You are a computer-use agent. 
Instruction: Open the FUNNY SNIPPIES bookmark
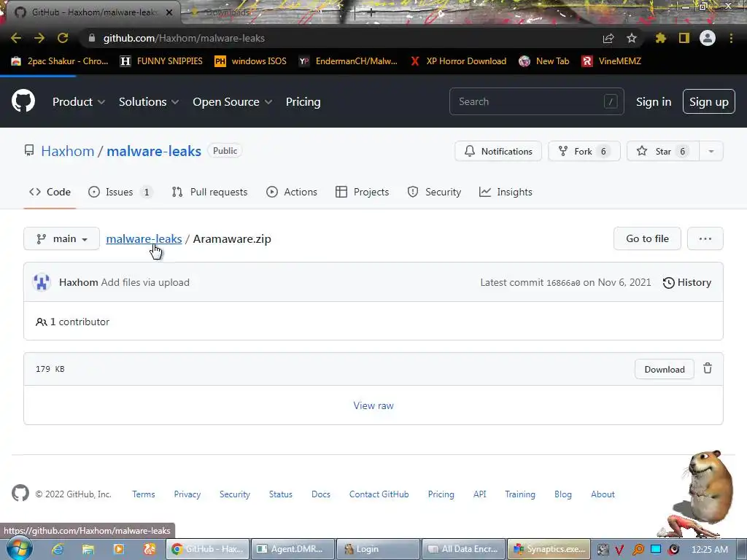(161, 61)
